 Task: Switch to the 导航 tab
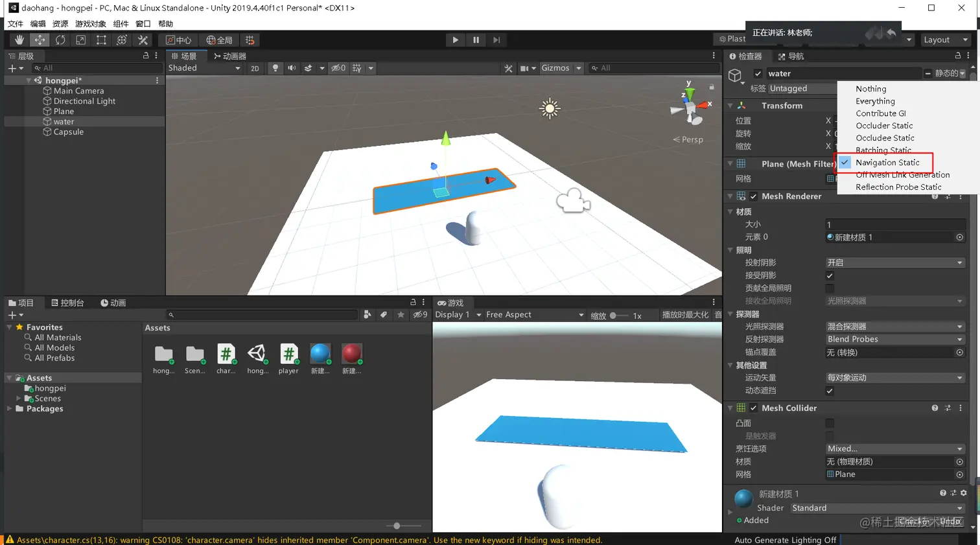(x=791, y=56)
